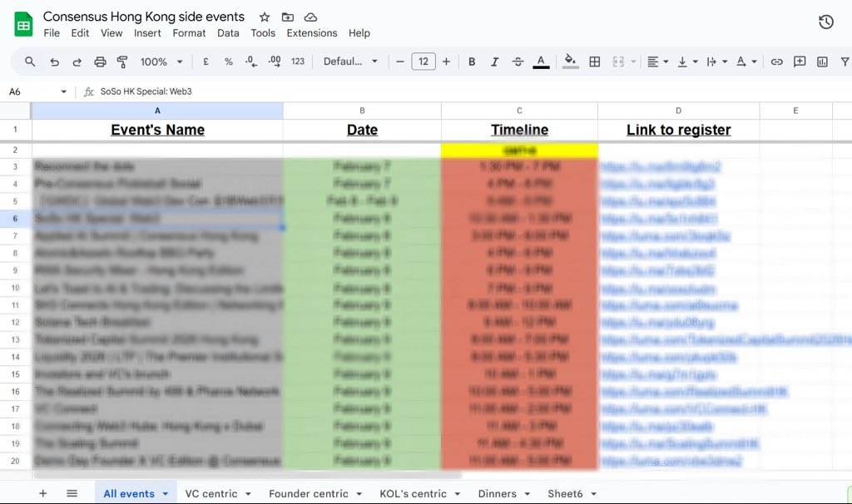Viewport: 852px width, 504px height.
Task: Open the Name box dropdown arrow
Action: point(63,91)
